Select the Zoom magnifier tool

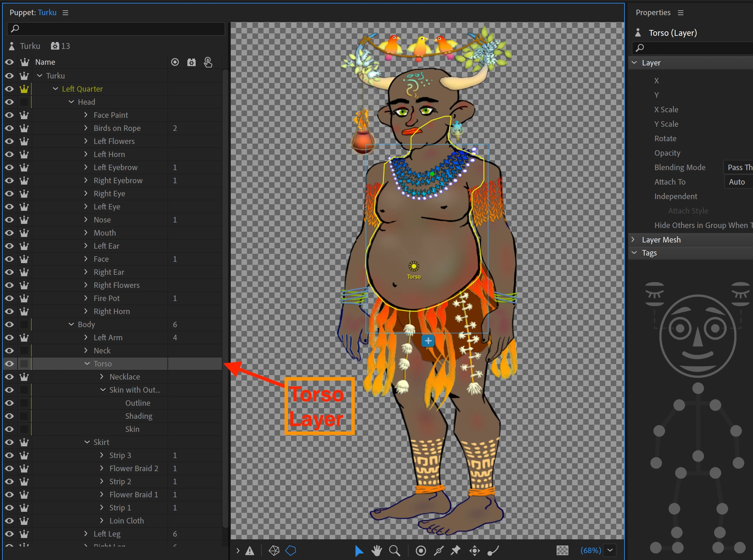coord(395,551)
